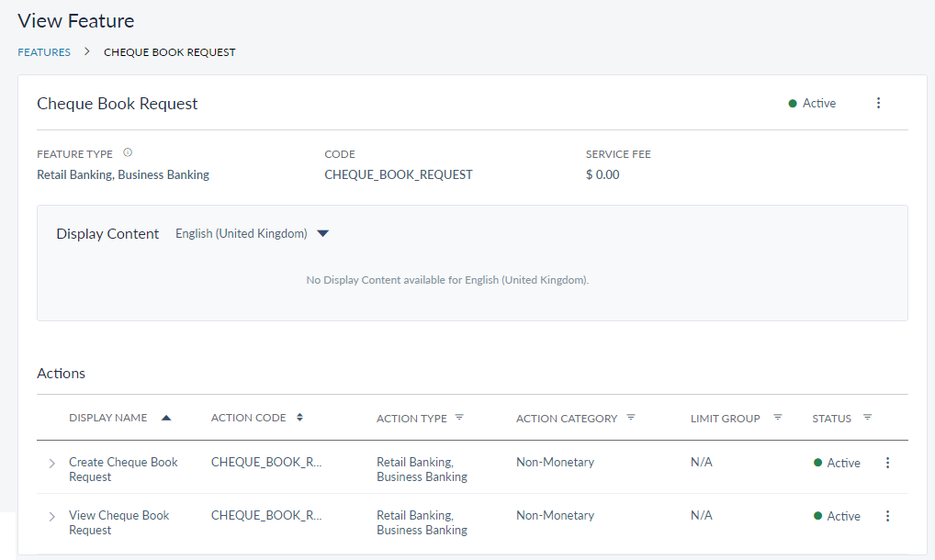Expand the View Cheque Book Request row
935x560 pixels.
52,517
